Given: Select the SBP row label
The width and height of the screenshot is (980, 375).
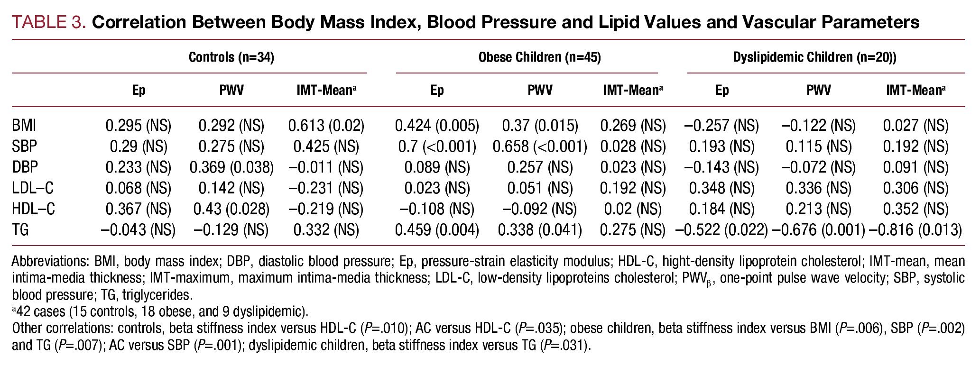Looking at the screenshot, I should pyautogui.click(x=25, y=146).
